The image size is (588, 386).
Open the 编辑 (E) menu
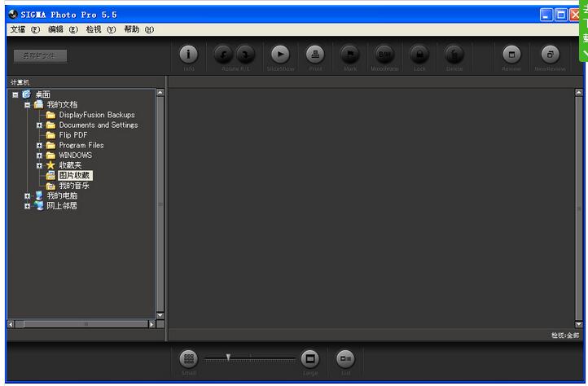(63, 29)
